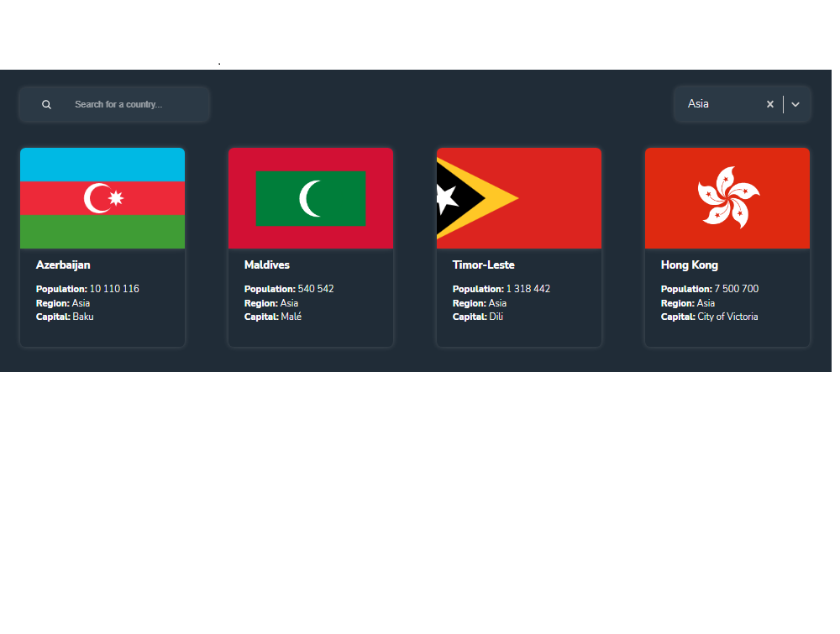Click the bauhinia emblem on Hong Kong's flag

pos(729,198)
